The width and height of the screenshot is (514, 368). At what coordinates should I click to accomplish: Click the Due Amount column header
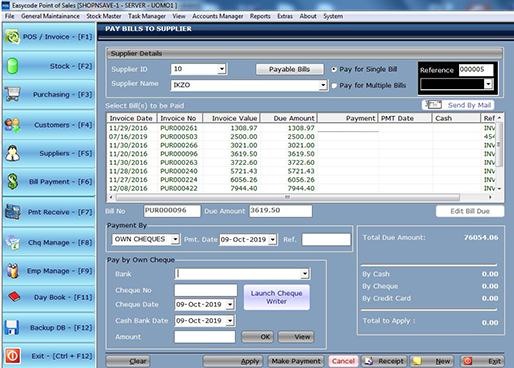click(x=289, y=118)
